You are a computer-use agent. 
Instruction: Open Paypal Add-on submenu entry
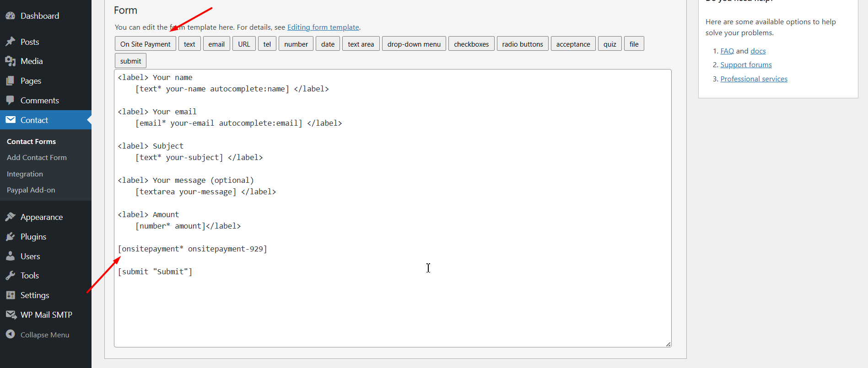click(x=31, y=190)
